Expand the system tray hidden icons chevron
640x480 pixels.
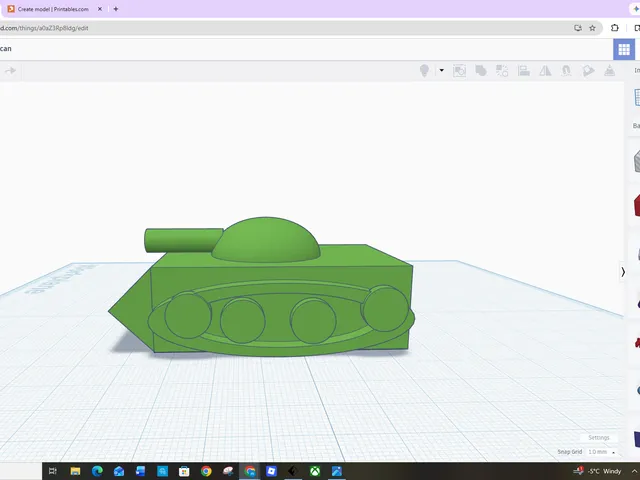point(635,471)
